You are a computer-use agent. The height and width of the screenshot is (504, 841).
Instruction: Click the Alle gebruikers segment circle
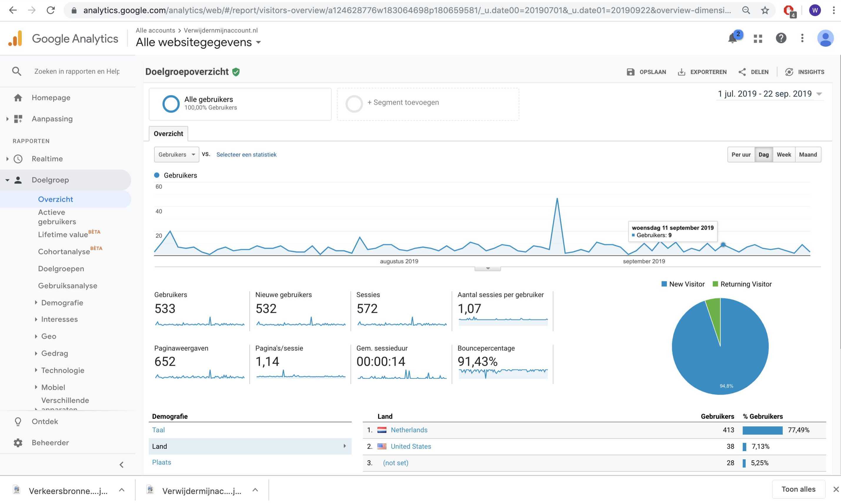pos(171,104)
